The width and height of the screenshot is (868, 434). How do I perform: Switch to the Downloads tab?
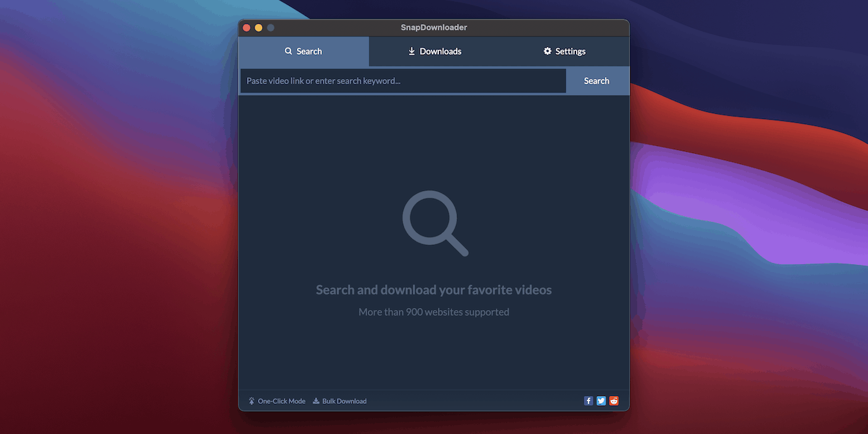pyautogui.click(x=434, y=51)
